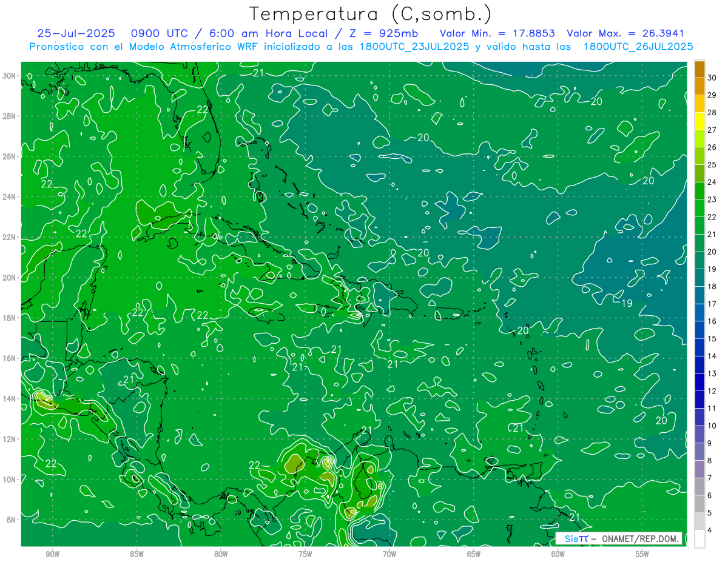The width and height of the screenshot is (728, 562).
Task: Click the "18N" latitude axis label
Action: 10,318
